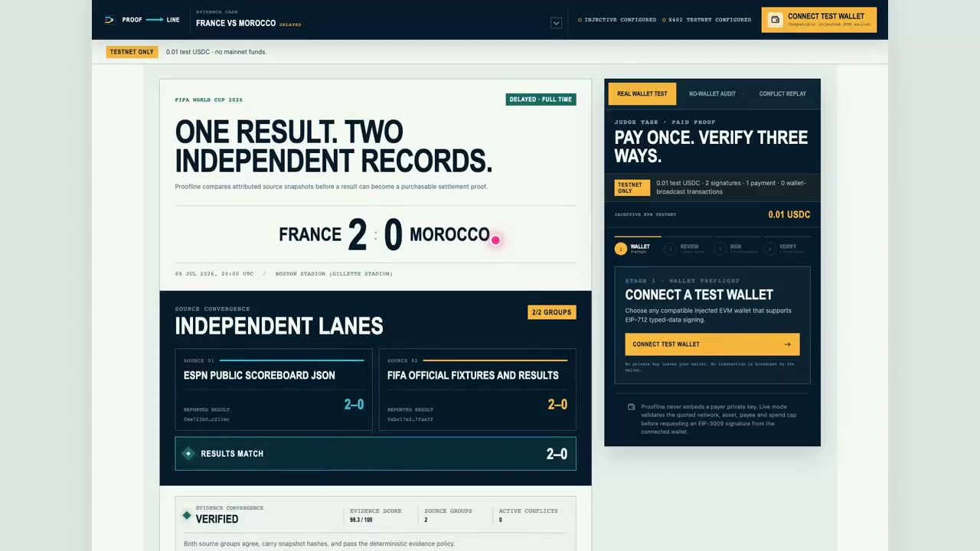Click the Sign step progress bar
This screenshot has width=980, height=551.
point(737,237)
